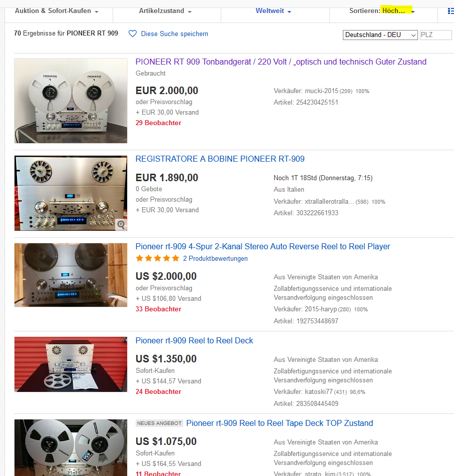The image size is (454, 476).
Task: Open the Pioneer rt-909 Reel to Reel Deck listing
Action: [x=194, y=341]
